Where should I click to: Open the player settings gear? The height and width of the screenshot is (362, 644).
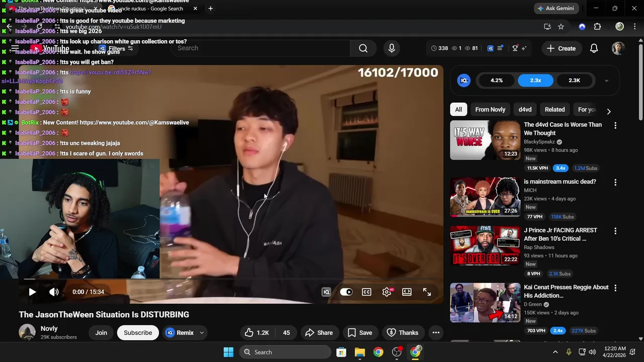pos(387,292)
